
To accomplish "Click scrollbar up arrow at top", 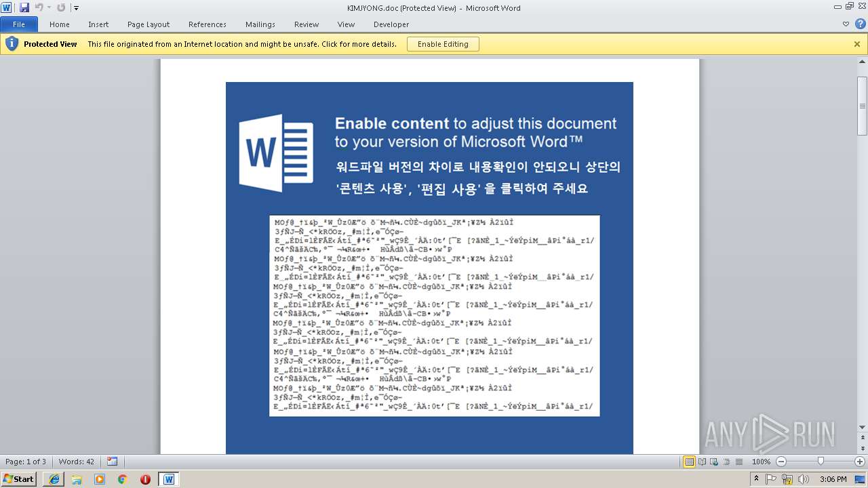I will coord(863,62).
